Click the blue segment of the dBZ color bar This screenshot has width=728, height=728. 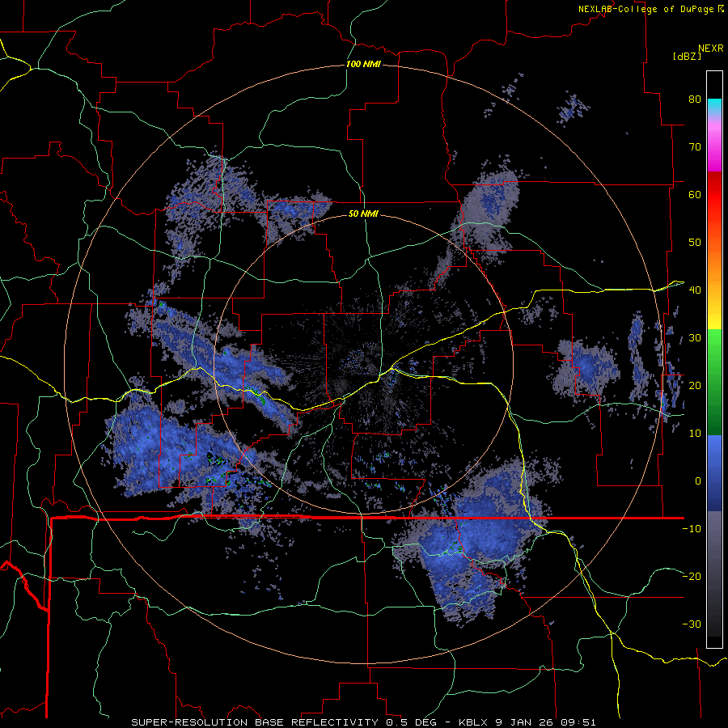point(714,473)
